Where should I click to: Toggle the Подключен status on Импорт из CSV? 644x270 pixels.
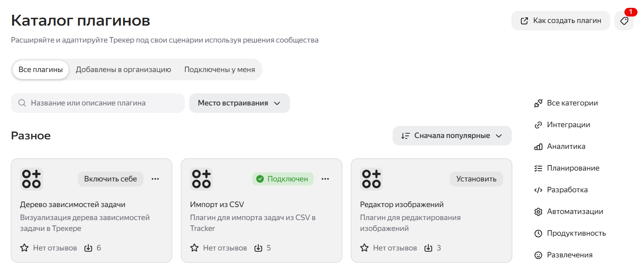click(283, 179)
